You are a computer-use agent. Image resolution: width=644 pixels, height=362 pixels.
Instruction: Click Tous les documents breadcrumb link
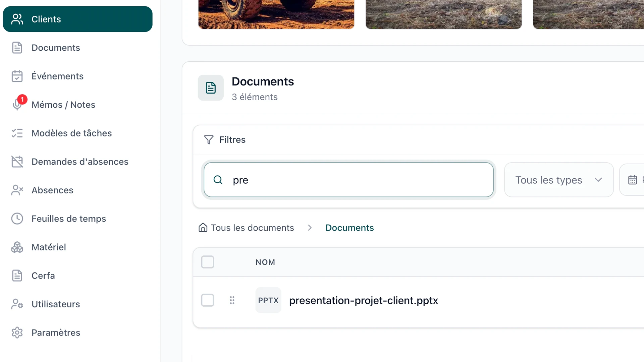pos(252,228)
